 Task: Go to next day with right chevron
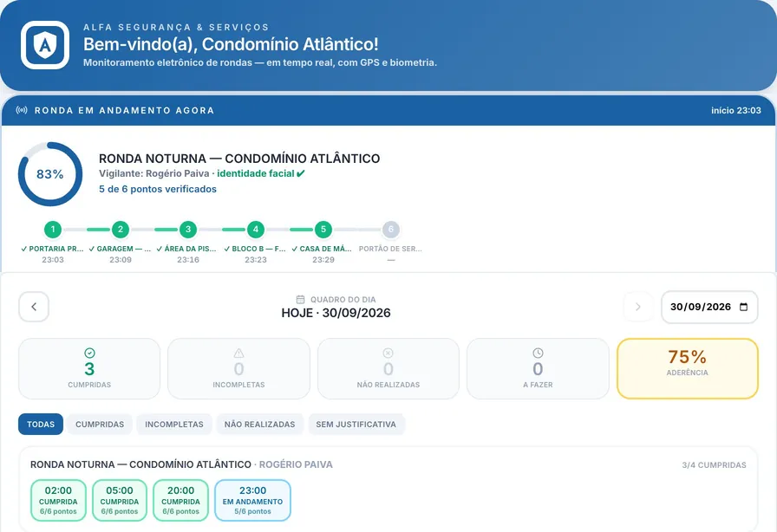[638, 307]
